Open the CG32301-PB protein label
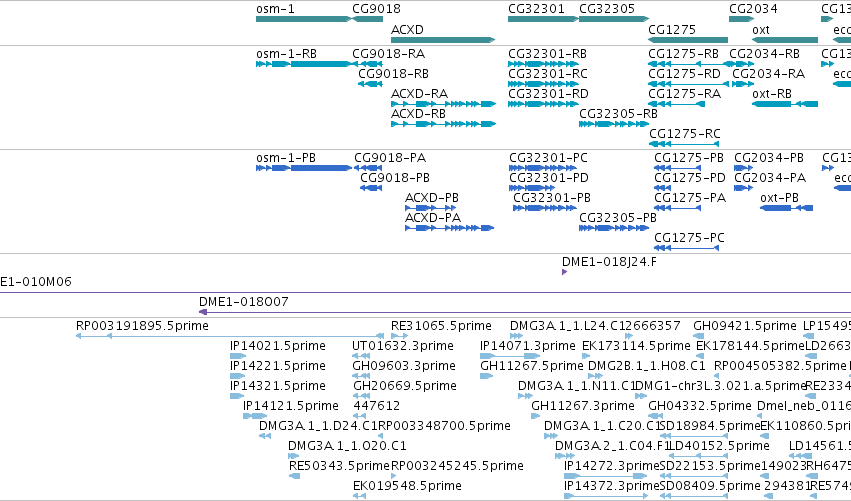 552,198
